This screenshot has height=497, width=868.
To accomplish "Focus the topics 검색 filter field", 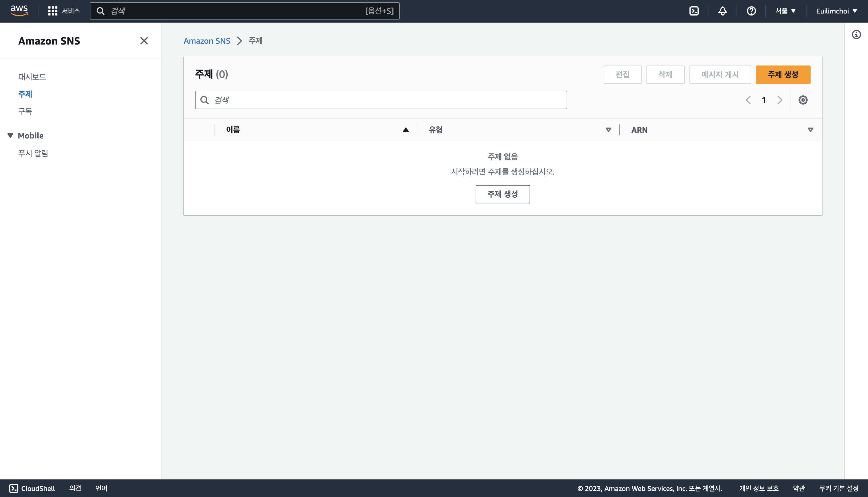I will [x=381, y=100].
